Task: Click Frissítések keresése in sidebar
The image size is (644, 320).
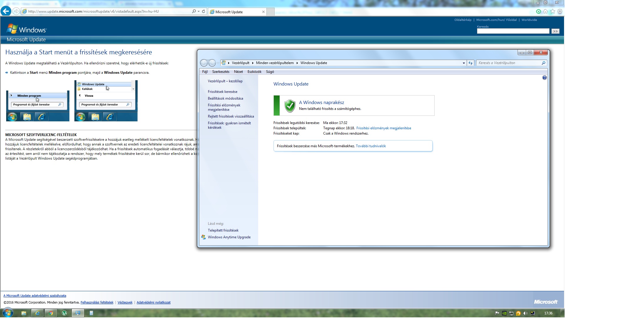Action: pyautogui.click(x=223, y=92)
